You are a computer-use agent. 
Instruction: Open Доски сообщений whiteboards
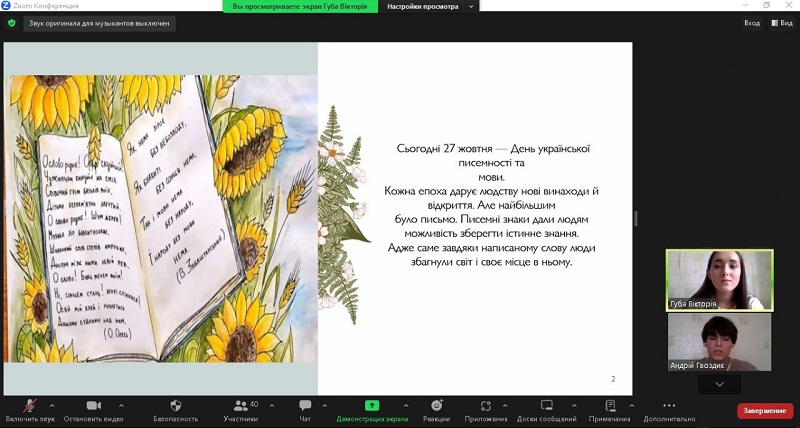[547, 411]
